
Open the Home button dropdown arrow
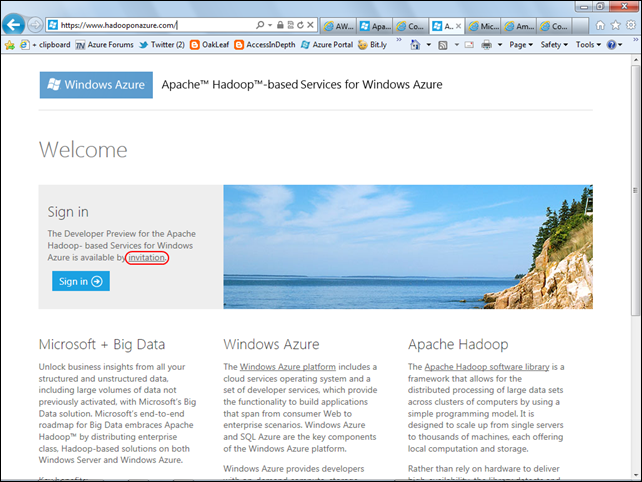(429, 45)
